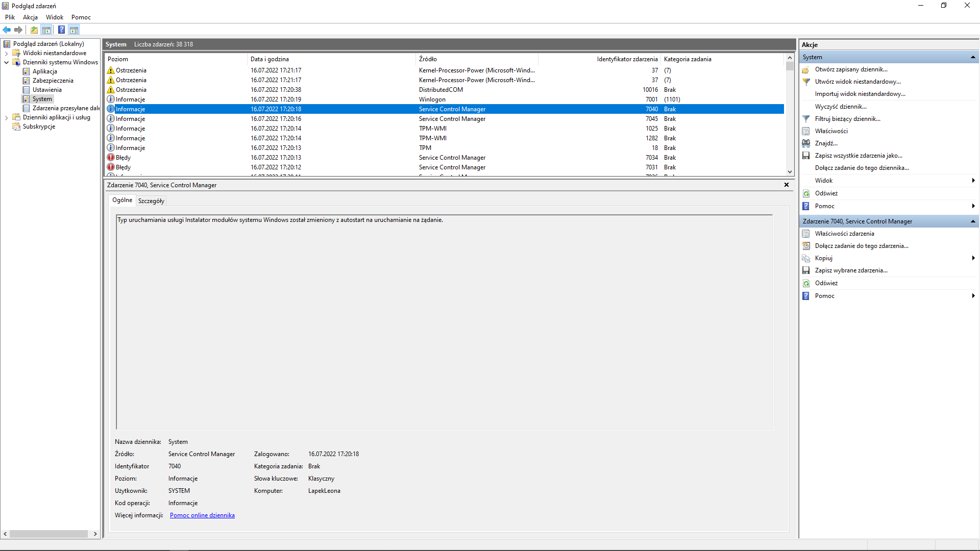Click the Zapisz wszystkie zdarzenia save icon
The width and height of the screenshot is (980, 551).
(806, 156)
